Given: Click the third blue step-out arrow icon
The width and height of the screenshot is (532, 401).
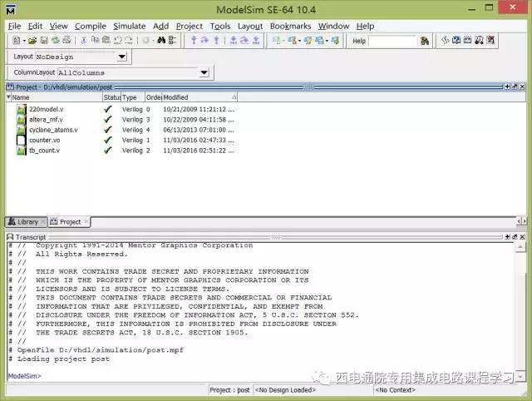Looking at the screenshot, I should [x=216, y=41].
